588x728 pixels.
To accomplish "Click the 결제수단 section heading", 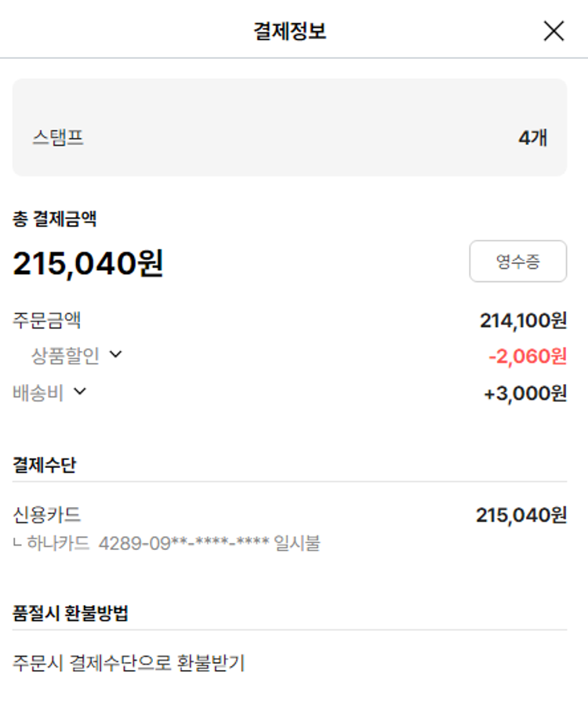I will click(45, 463).
